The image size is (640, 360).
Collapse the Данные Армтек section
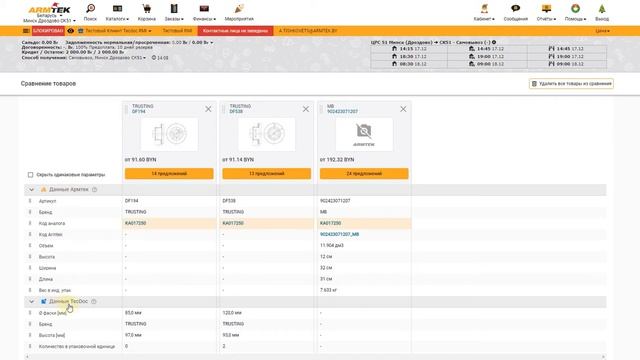(31, 189)
